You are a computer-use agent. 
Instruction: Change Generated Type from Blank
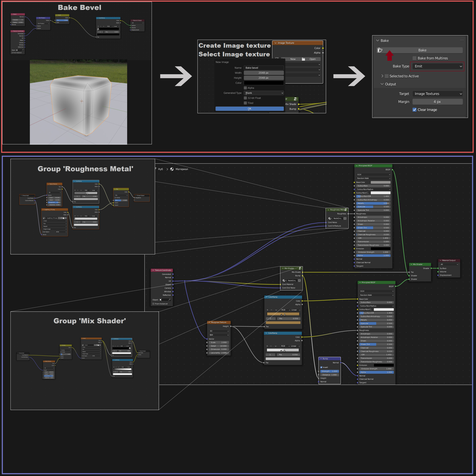[x=264, y=93]
